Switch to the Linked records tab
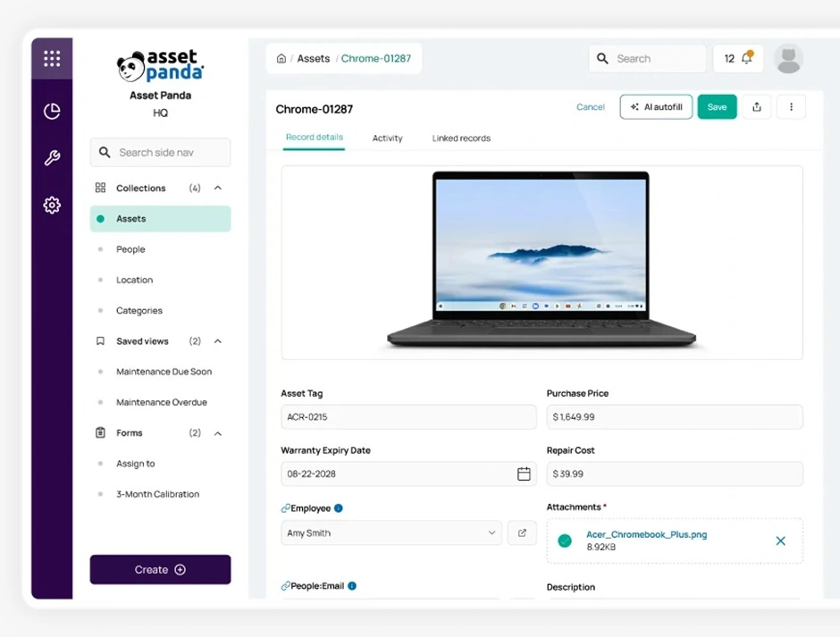840x637 pixels. click(461, 138)
